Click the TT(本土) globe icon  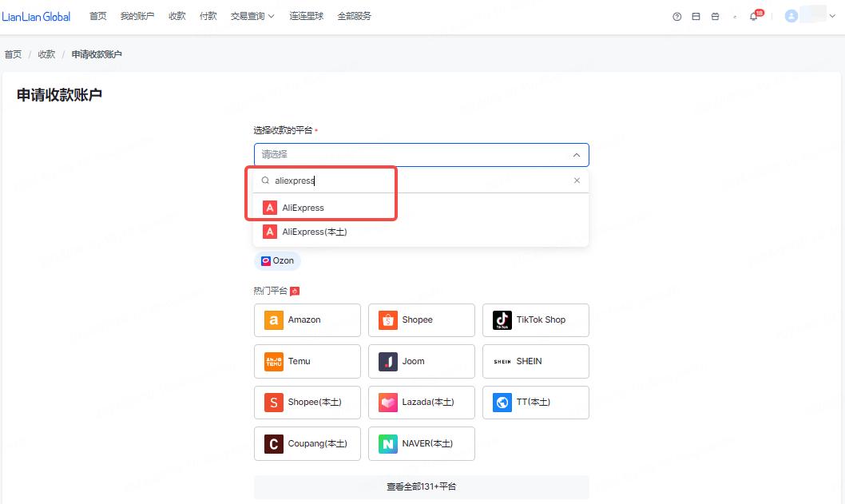[502, 403]
